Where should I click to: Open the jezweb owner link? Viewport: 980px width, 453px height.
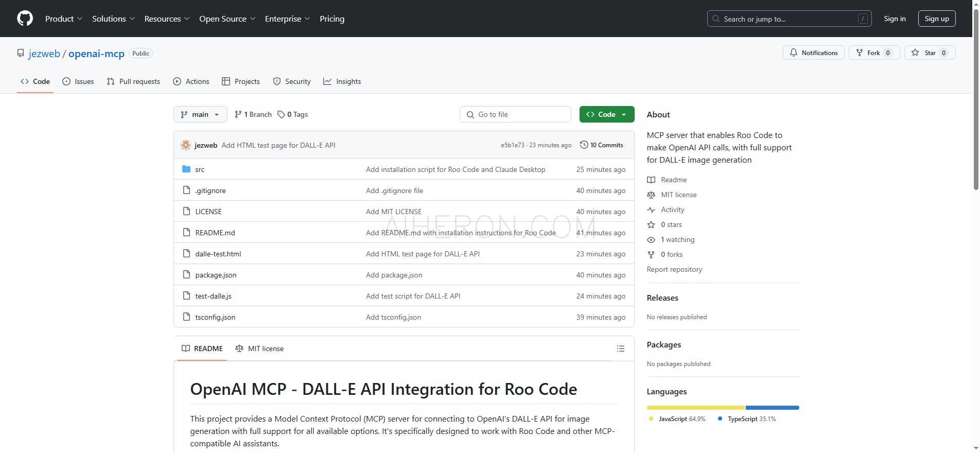pyautogui.click(x=44, y=54)
